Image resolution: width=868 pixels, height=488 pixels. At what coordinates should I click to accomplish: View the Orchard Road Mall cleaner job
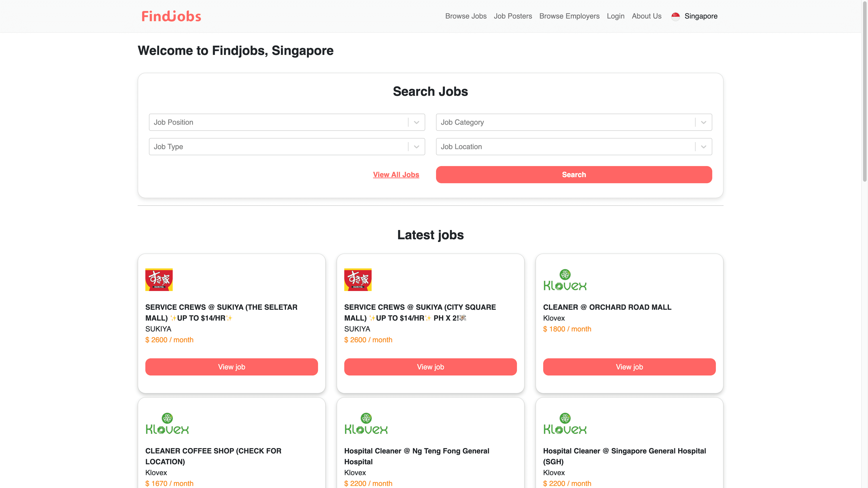tap(629, 367)
